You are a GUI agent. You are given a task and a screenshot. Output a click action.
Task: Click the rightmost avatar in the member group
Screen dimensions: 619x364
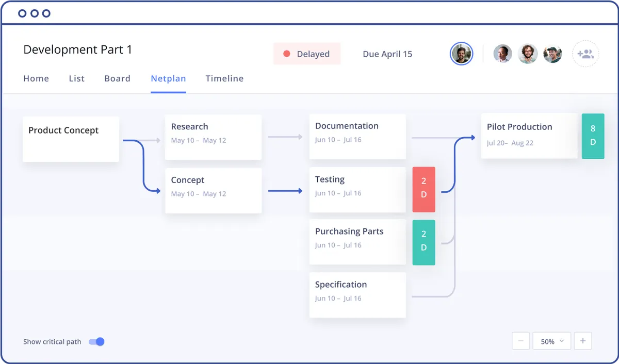(552, 53)
